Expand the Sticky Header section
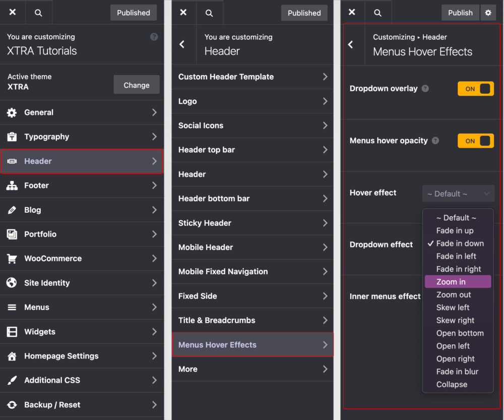 pyautogui.click(x=253, y=223)
